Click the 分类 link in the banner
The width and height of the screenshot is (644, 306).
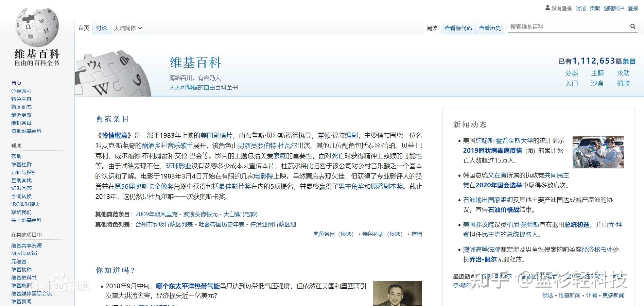pos(571,73)
